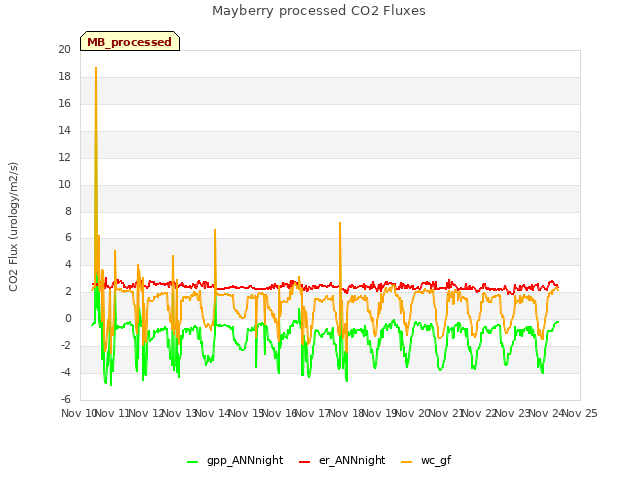The height and width of the screenshot is (480, 640).
Task: Toggle wc_gf series in legend
Action: pyautogui.click(x=426, y=460)
